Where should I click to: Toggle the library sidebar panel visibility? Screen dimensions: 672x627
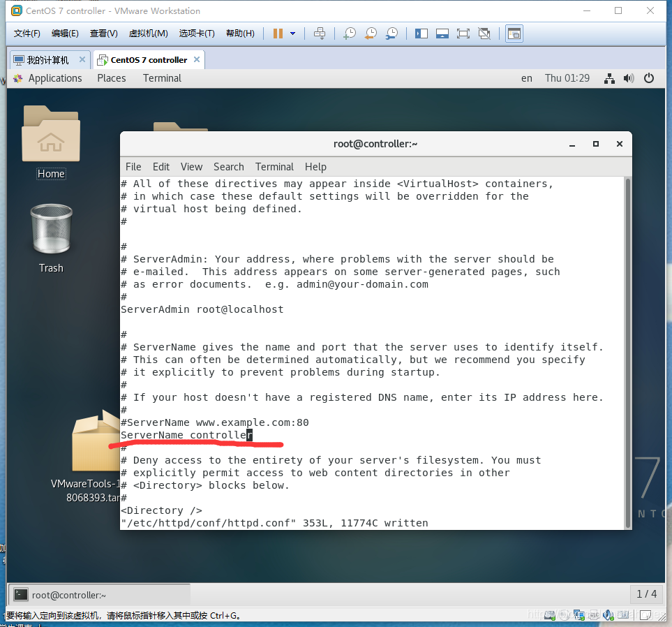pos(421,33)
